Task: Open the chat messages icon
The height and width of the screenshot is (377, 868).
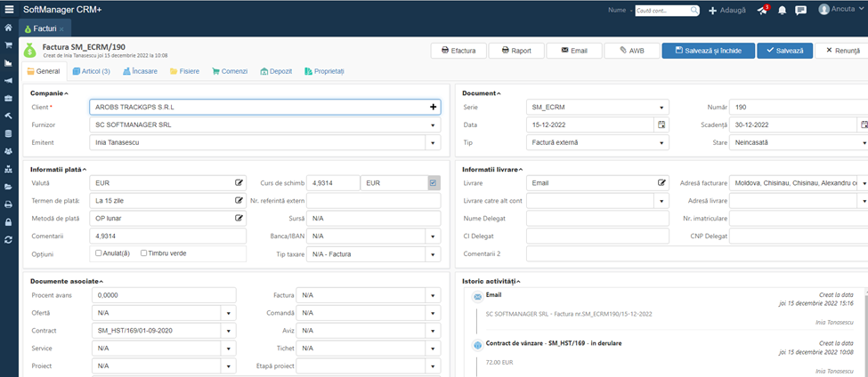Action: tap(800, 11)
